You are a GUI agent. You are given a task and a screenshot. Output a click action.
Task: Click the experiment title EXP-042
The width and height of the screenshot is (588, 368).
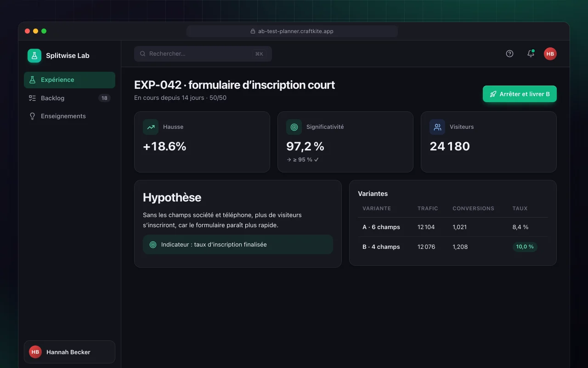pos(234,85)
